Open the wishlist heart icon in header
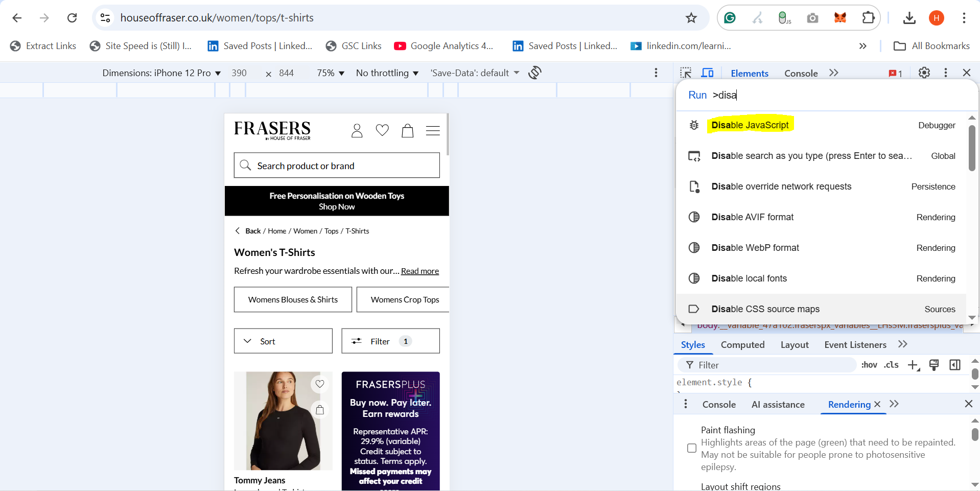 point(382,131)
